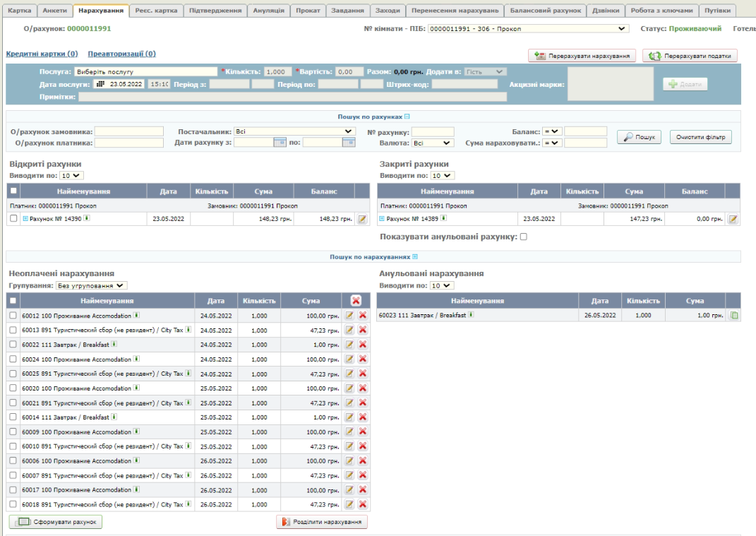Restore annulled charge 60023 Завтрак icon

coord(733,315)
